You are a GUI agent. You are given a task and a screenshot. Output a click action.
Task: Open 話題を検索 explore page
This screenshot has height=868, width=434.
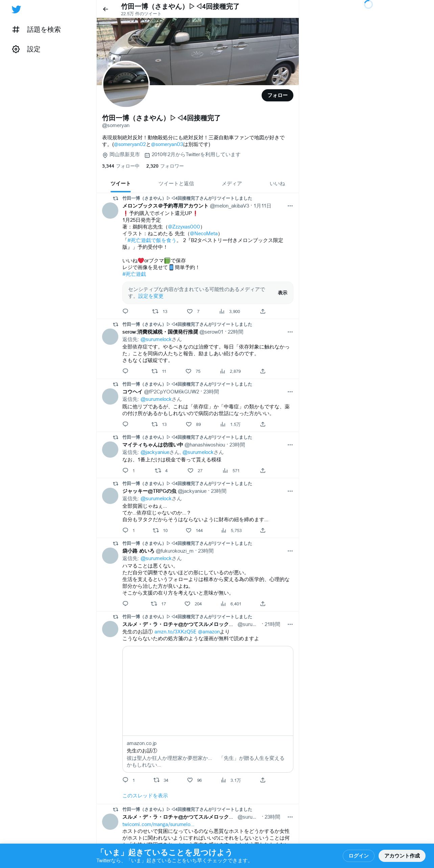tap(37, 30)
